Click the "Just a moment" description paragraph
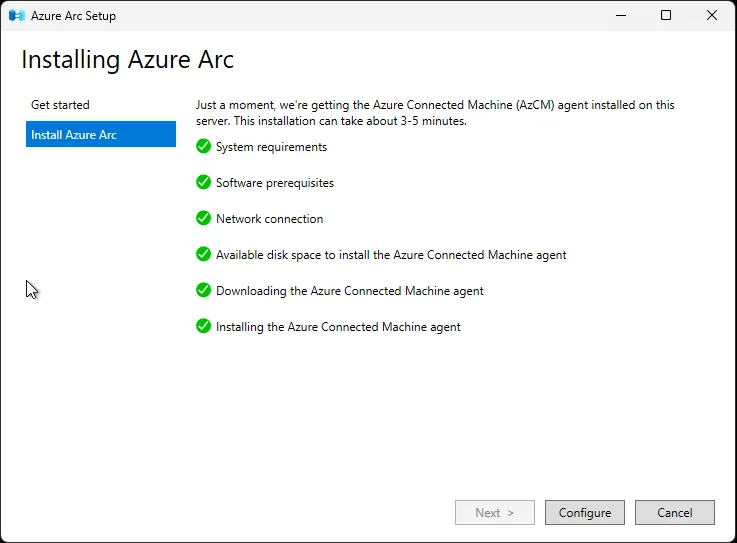 (435, 113)
